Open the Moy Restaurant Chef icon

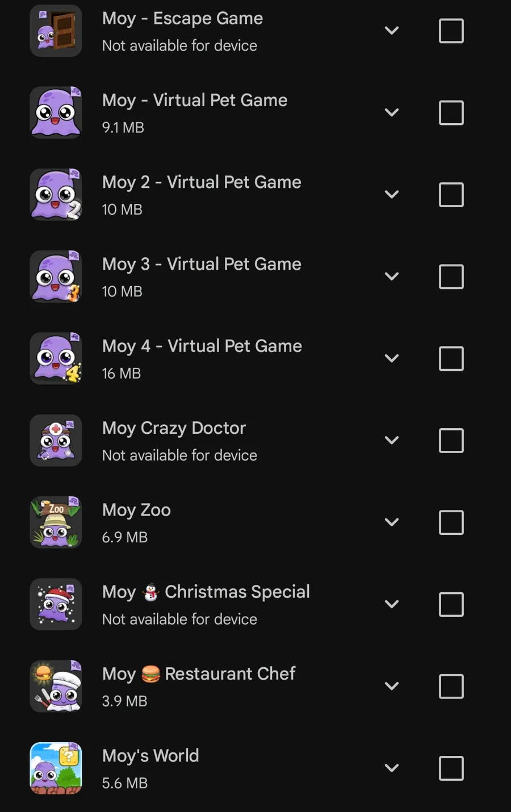tap(56, 686)
